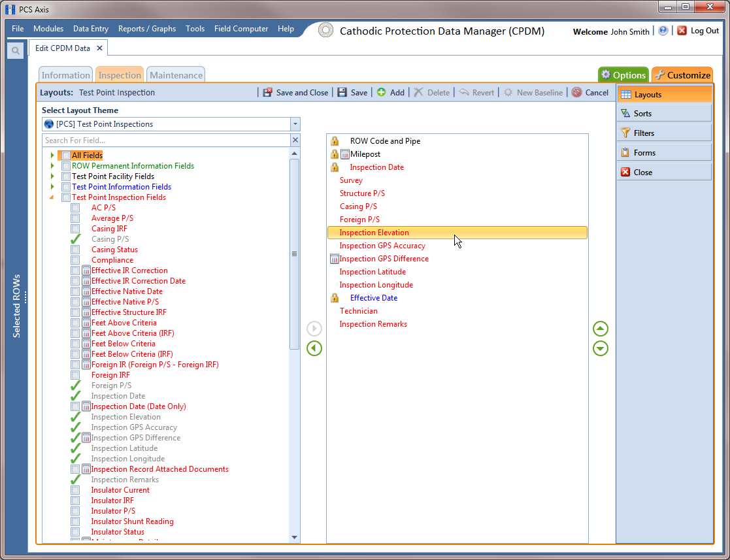Click the green Add plus icon
Image resolution: width=730 pixels, height=560 pixels.
coord(381,92)
